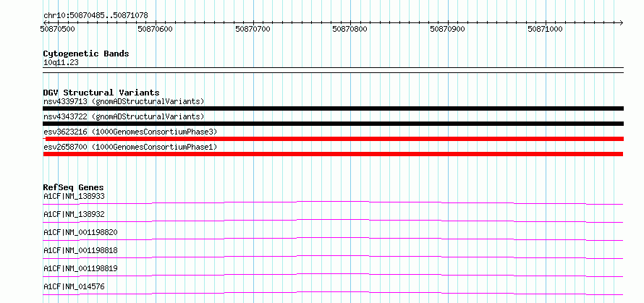Select ruler position 50870700
644x303 pixels.
tap(253, 29)
